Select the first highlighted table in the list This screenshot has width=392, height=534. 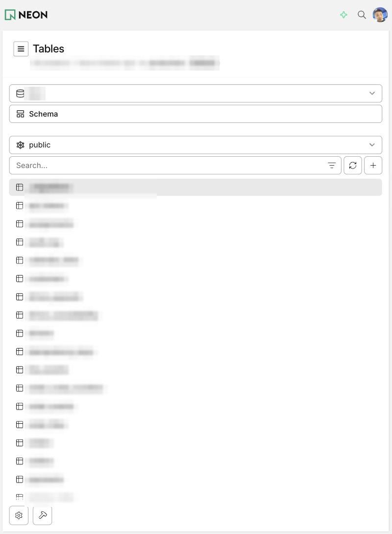coord(196,187)
